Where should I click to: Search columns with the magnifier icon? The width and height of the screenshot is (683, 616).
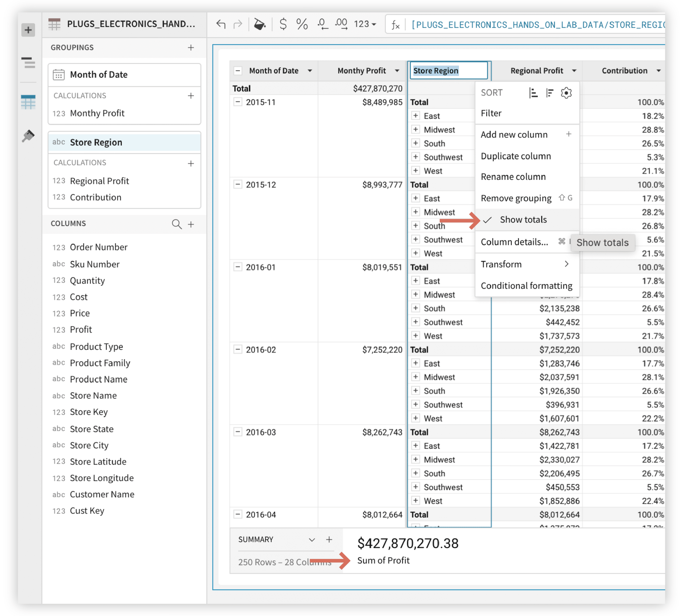coord(177,224)
